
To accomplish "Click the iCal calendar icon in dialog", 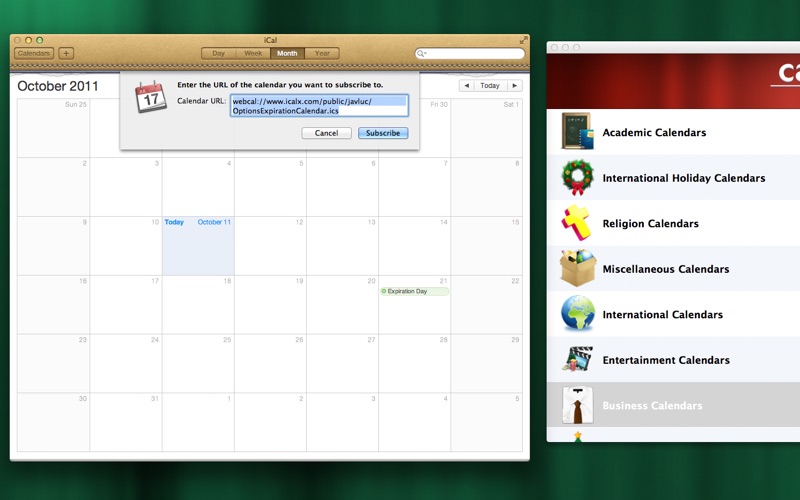I will pyautogui.click(x=151, y=96).
